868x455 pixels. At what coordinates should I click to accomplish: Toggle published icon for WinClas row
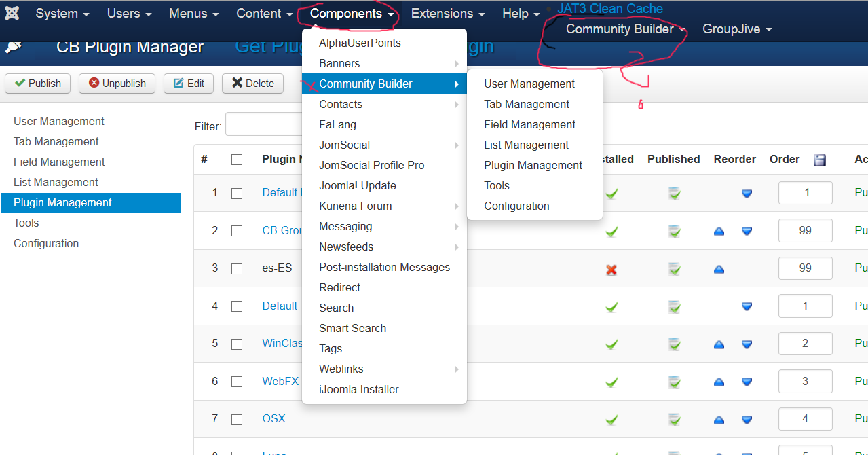click(674, 344)
